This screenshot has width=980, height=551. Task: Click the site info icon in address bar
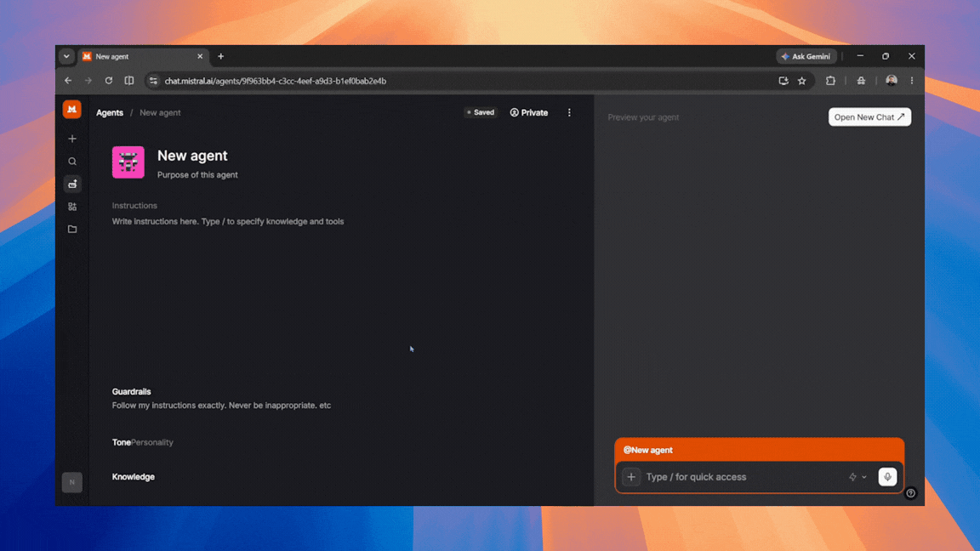click(153, 81)
